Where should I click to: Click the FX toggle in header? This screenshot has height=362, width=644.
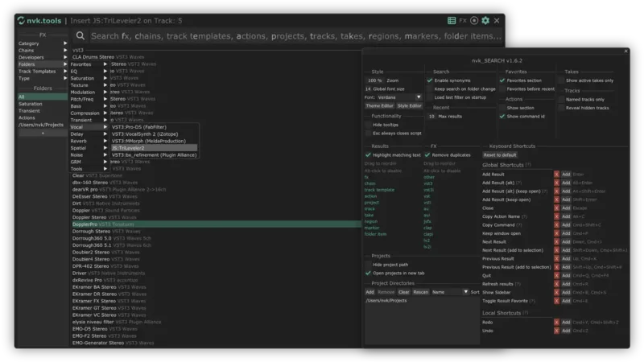coord(463,20)
